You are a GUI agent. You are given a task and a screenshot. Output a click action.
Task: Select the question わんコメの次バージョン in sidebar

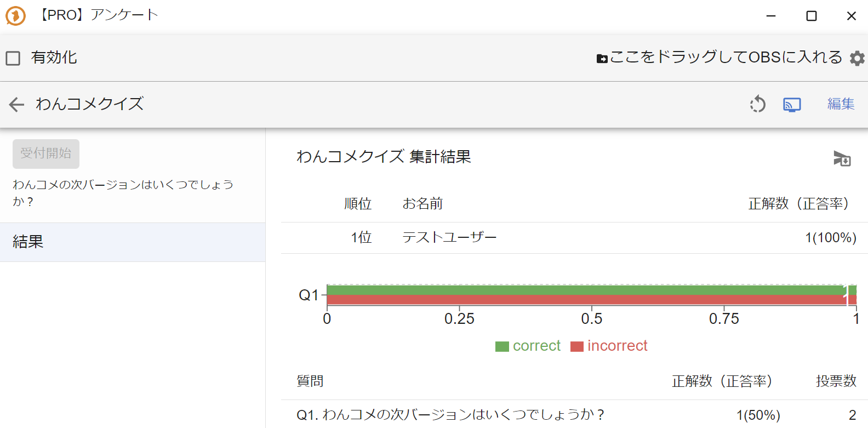click(123, 192)
